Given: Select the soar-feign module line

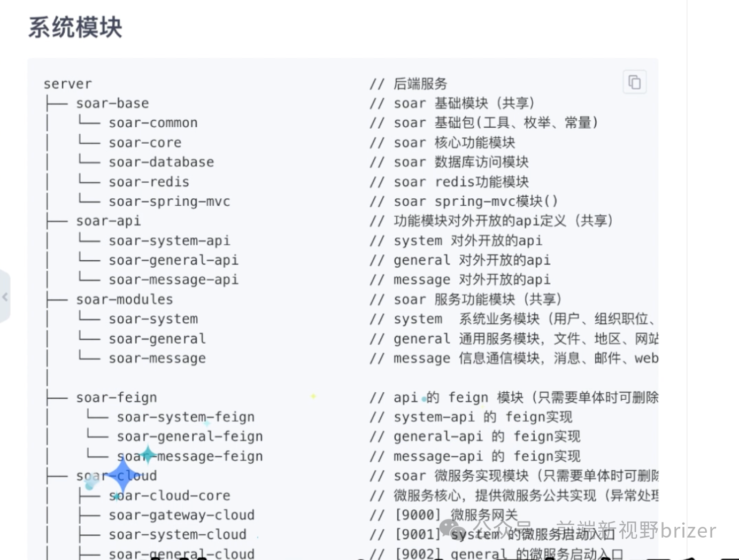Looking at the screenshot, I should (116, 397).
